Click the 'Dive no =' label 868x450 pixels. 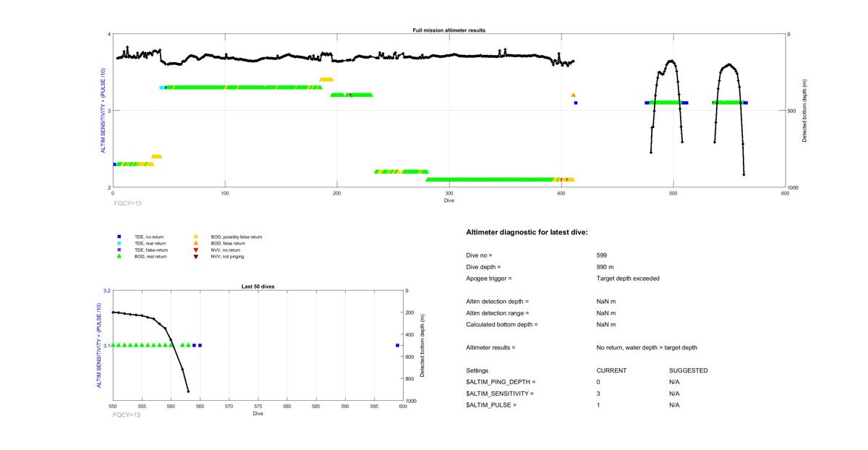point(479,255)
